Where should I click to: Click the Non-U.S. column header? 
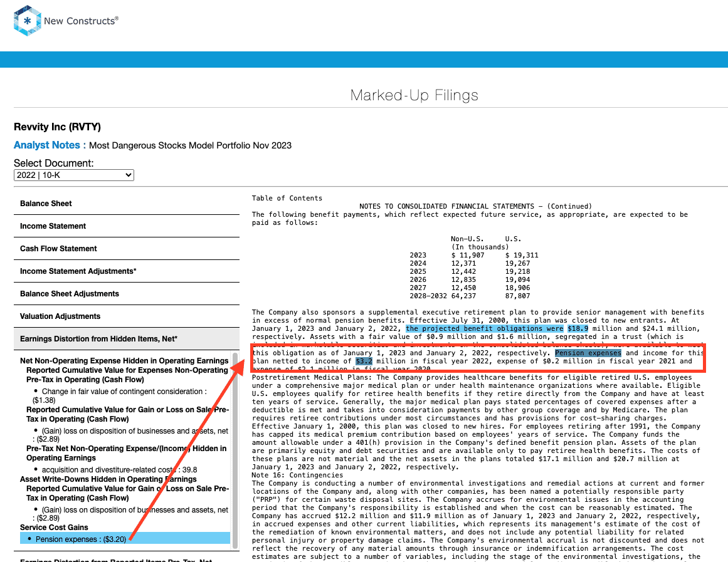click(x=467, y=239)
